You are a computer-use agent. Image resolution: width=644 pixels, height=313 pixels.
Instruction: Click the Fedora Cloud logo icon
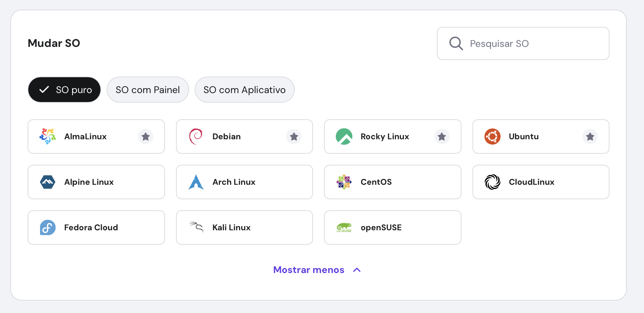47,228
